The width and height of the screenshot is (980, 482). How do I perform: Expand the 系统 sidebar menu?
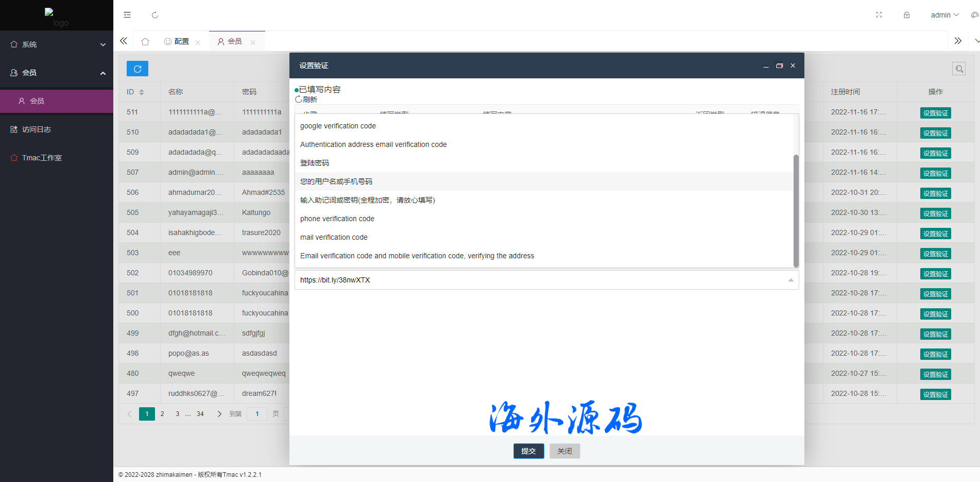pyautogui.click(x=57, y=44)
